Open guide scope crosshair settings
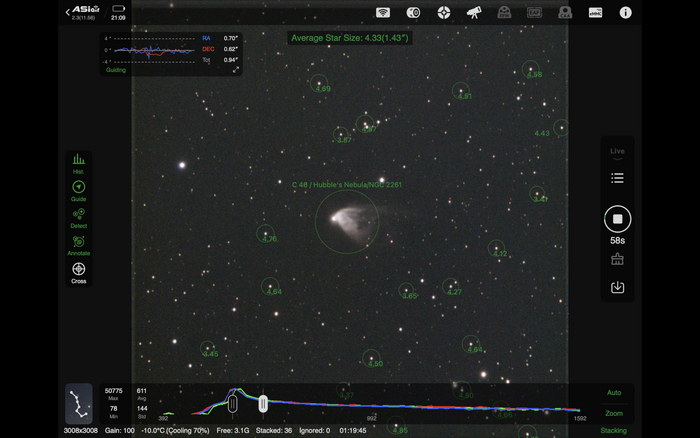 pos(444,12)
